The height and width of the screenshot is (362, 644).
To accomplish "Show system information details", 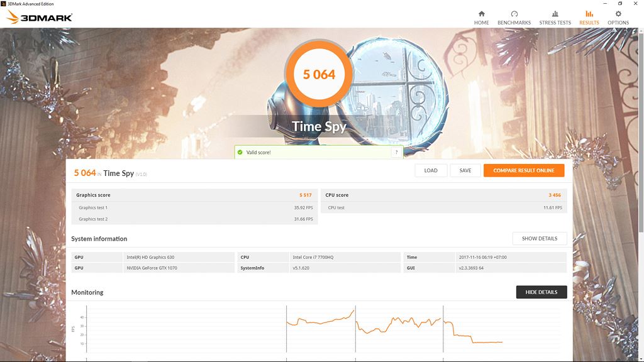I will pos(540,238).
